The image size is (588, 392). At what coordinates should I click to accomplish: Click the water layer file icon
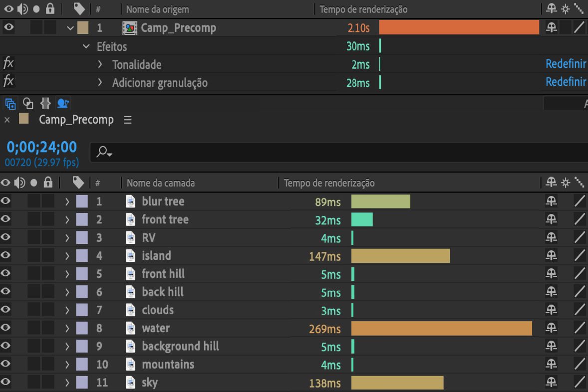coord(131,328)
